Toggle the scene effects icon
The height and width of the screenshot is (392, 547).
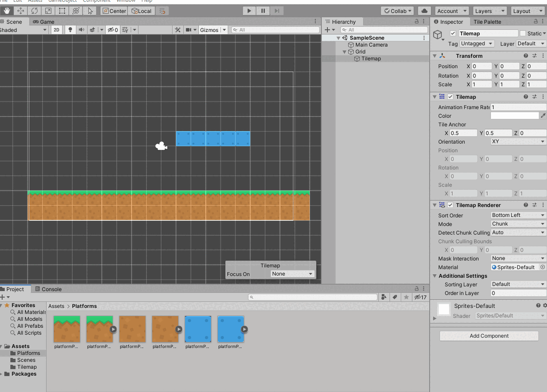click(92, 30)
